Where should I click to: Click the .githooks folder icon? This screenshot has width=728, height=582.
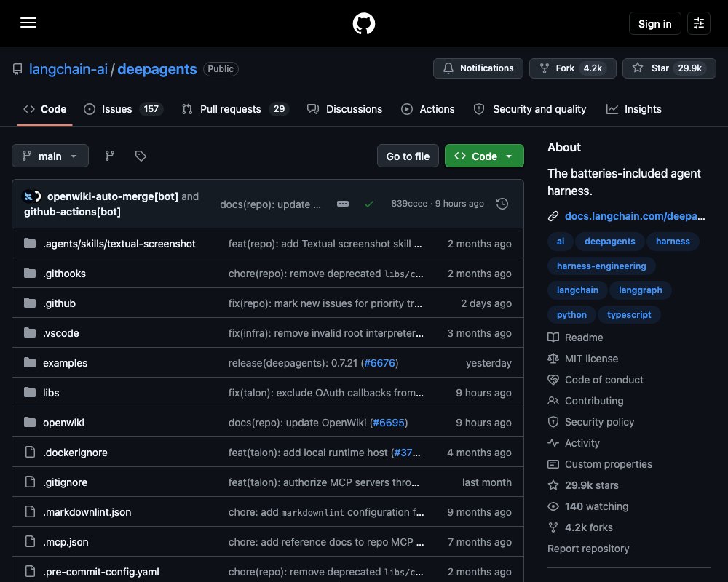[30, 274]
